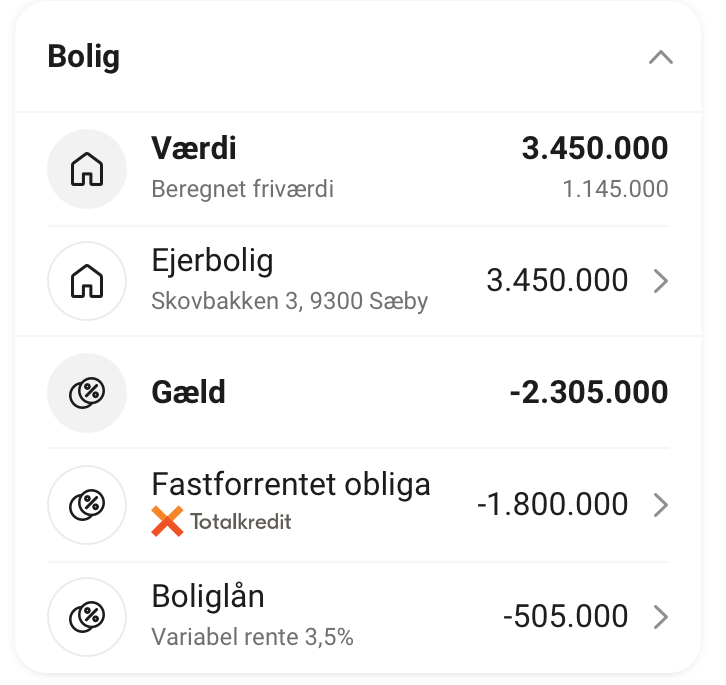
Task: Collapse the Bolig section chevron
Action: tap(660, 57)
